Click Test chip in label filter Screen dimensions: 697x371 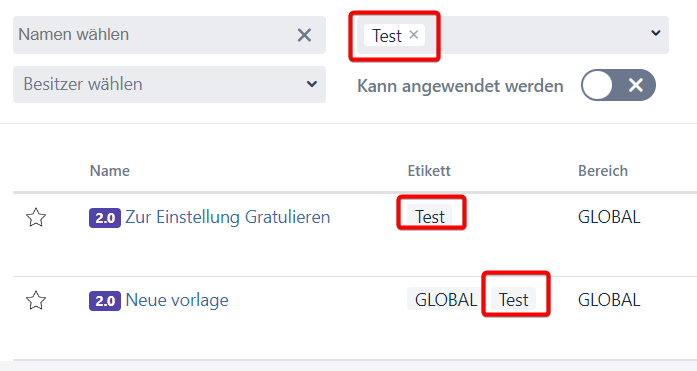[387, 36]
